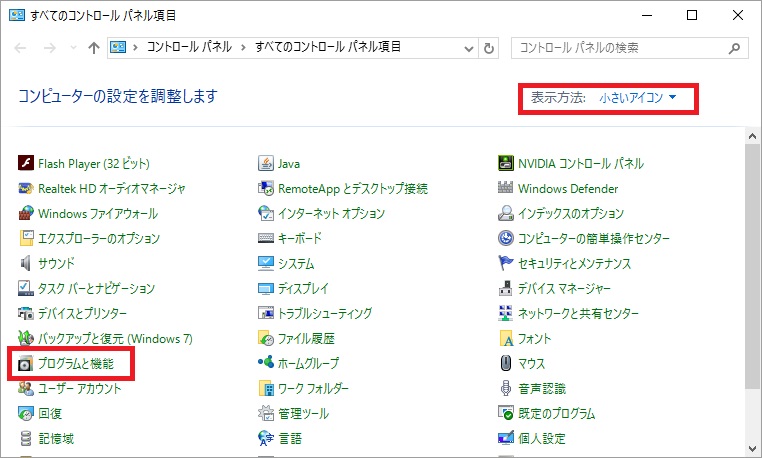This screenshot has height=458, width=762.
Task: Click the Flash Player red icon
Action: coord(26,163)
